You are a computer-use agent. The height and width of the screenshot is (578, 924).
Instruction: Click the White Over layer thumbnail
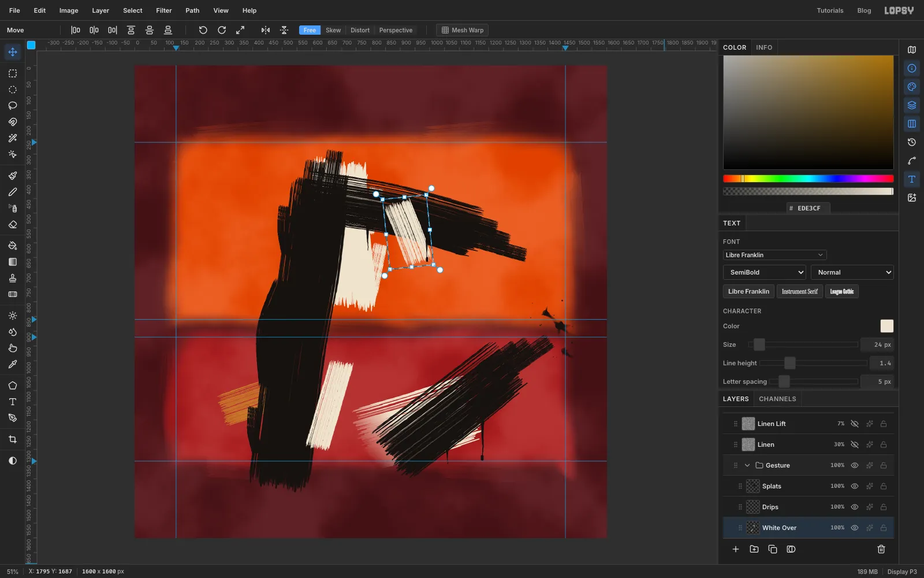coord(752,528)
